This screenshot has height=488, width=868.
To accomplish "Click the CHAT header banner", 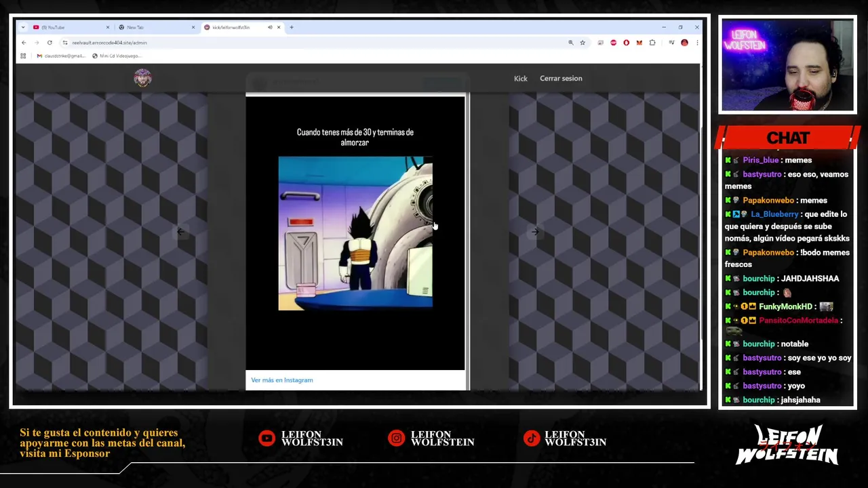I will (788, 138).
